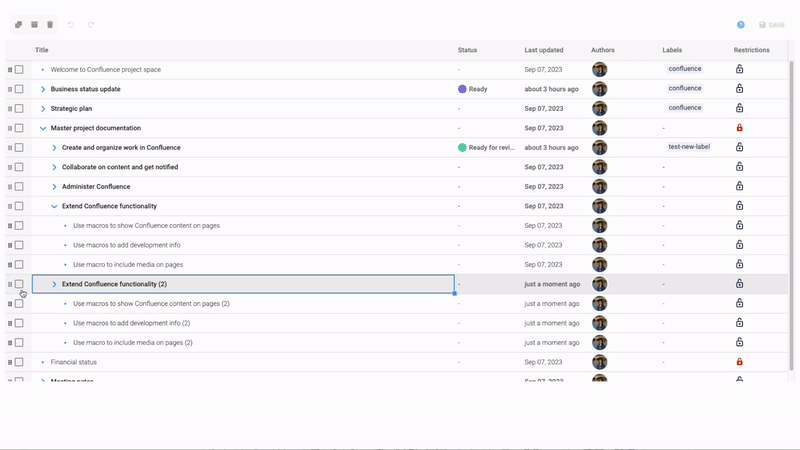Open the blue help icon
Image resolution: width=800 pixels, height=450 pixels.
(741, 24)
